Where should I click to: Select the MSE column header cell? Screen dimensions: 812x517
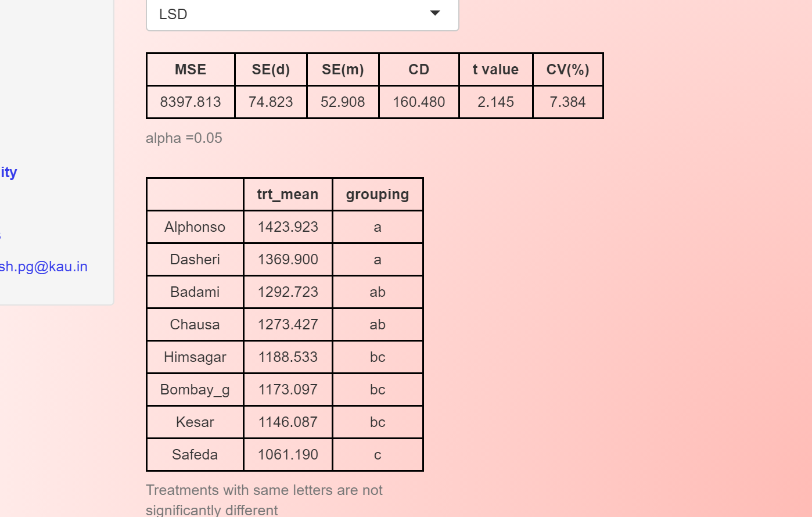coord(191,70)
